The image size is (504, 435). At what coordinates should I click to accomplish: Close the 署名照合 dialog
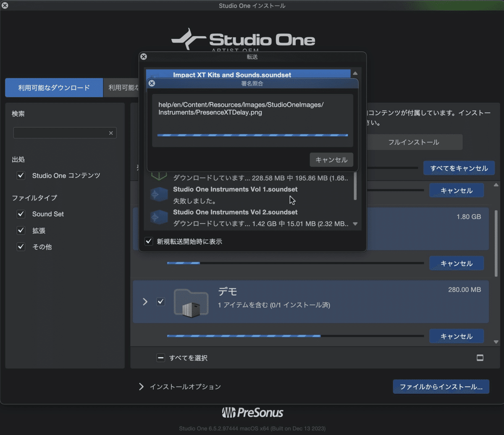click(152, 84)
